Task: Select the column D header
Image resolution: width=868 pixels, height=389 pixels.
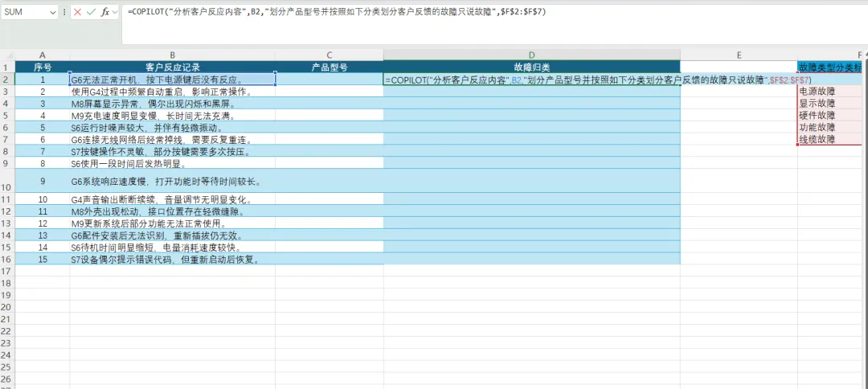Action: pos(531,55)
